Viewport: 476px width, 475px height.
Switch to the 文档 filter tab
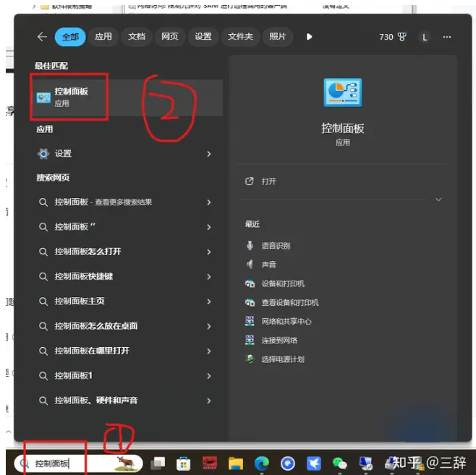pyautogui.click(x=137, y=37)
